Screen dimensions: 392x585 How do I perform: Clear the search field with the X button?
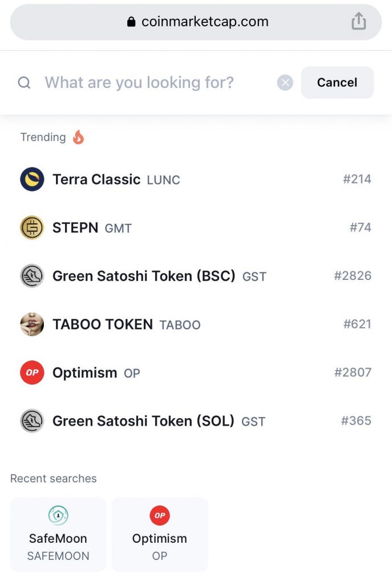pos(284,82)
